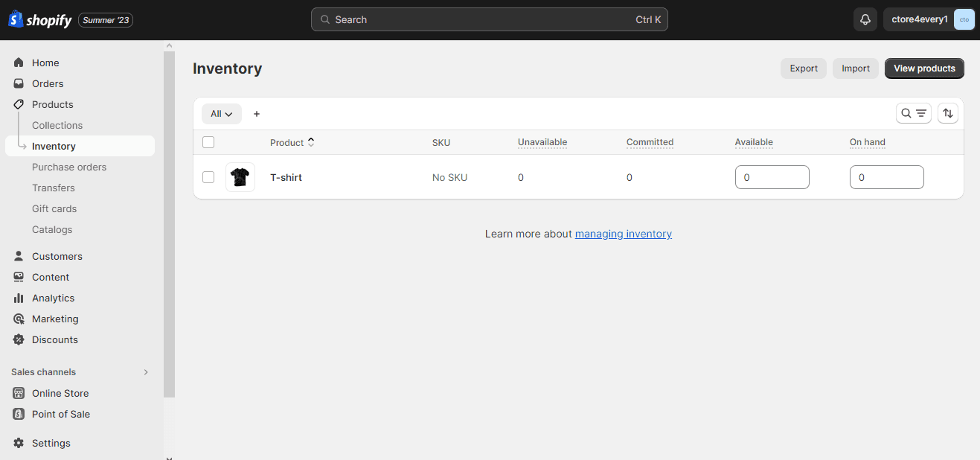980x460 pixels.
Task: Click the Discounts badge icon
Action: click(19, 339)
